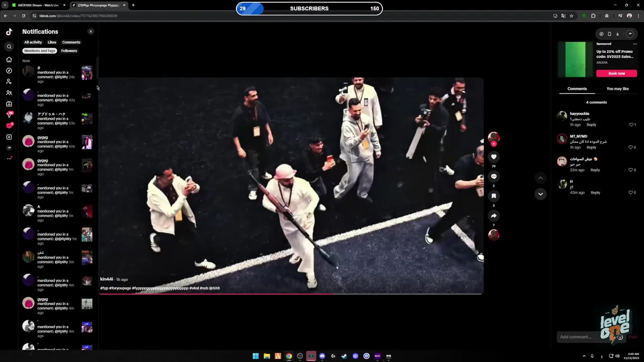Viewport: 644px width, 362px height.
Task: Open kin44i creator name on video
Action: (x=107, y=279)
